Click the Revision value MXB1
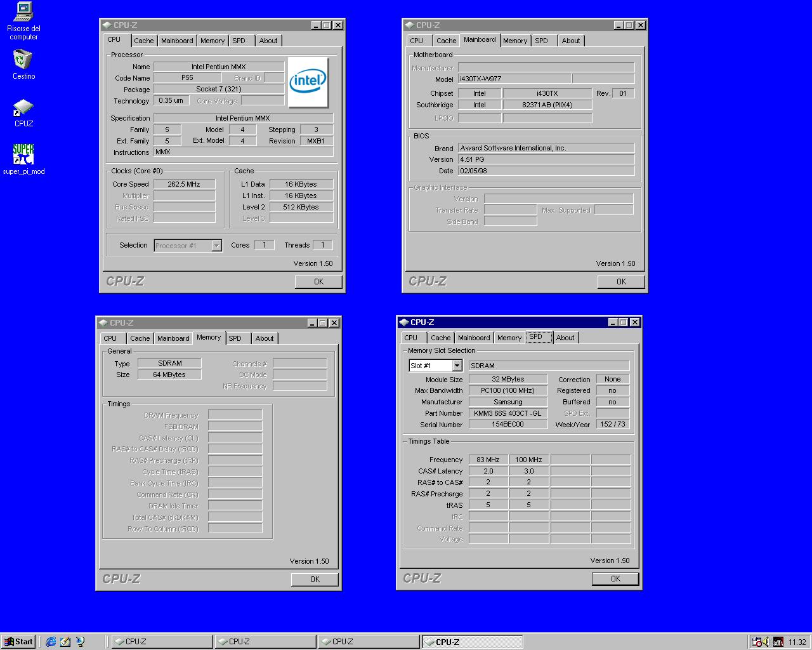This screenshot has height=650, width=812. tap(316, 141)
